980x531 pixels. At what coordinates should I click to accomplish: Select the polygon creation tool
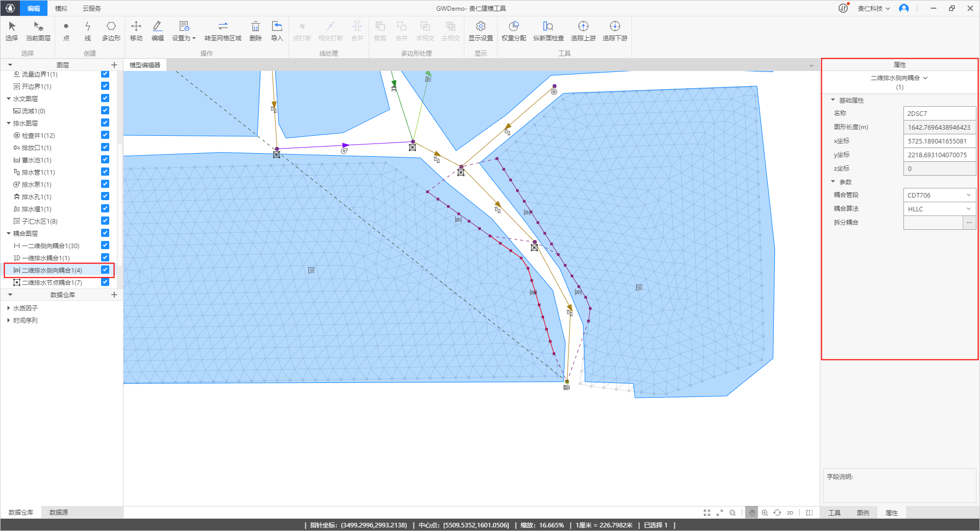click(111, 31)
